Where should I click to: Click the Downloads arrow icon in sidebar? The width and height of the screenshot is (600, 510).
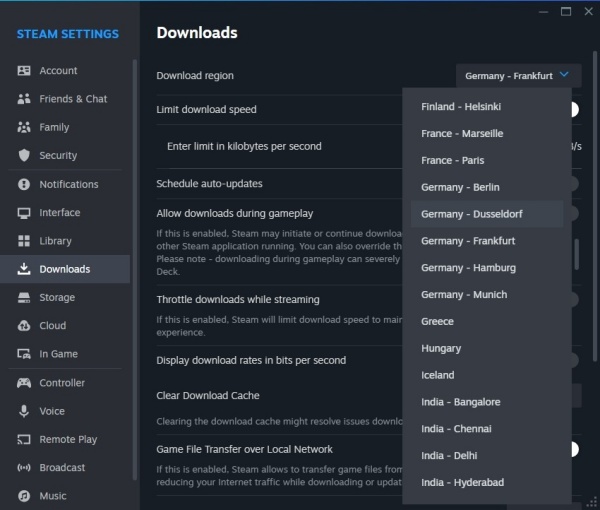(x=24, y=269)
